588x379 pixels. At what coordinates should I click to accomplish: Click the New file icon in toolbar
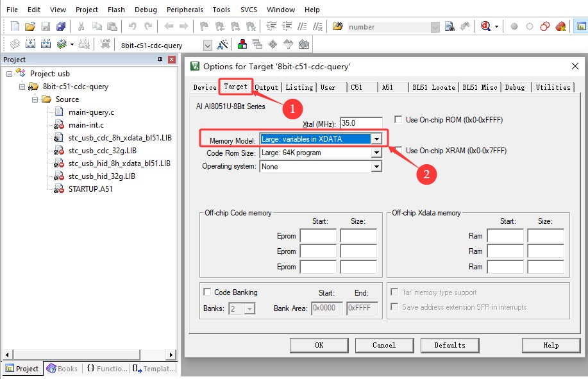pyautogui.click(x=15, y=26)
